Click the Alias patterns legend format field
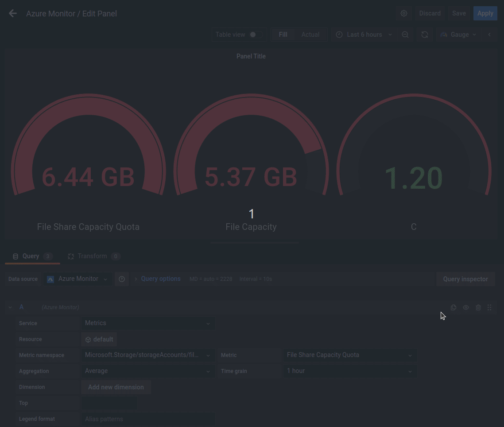 (x=147, y=419)
